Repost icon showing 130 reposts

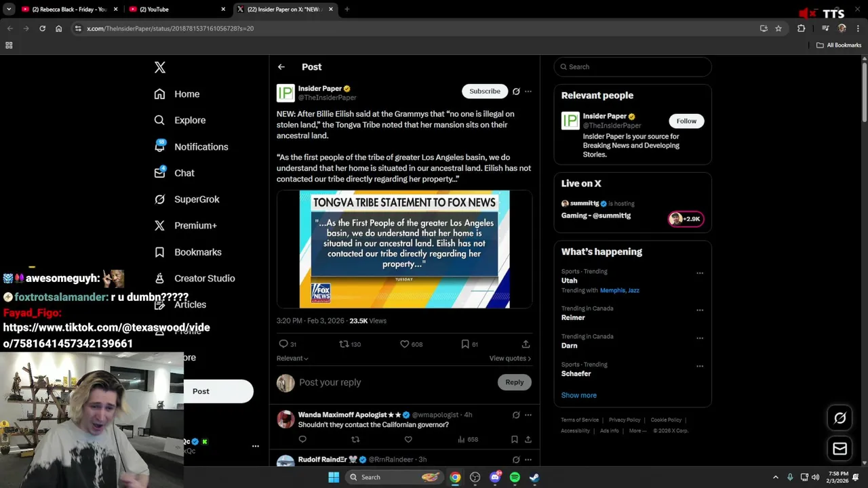tap(344, 344)
